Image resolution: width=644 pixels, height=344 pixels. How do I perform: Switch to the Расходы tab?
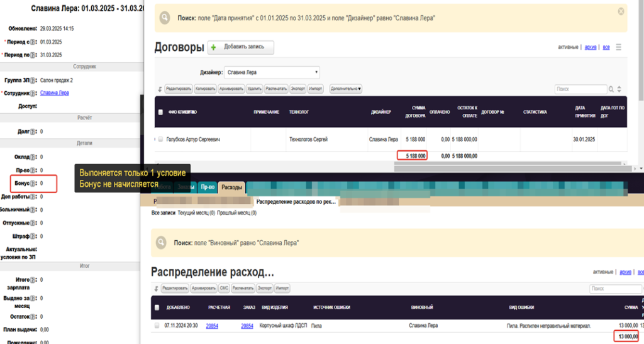pos(231,187)
